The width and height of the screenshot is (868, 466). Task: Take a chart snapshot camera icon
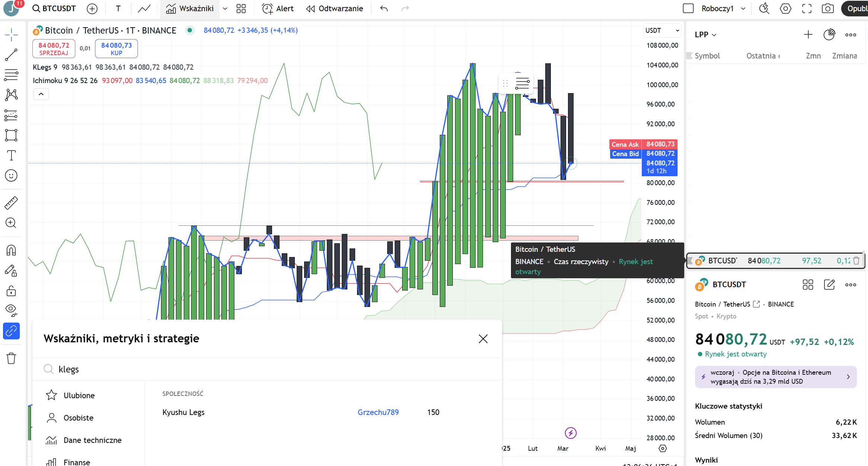[x=828, y=9]
